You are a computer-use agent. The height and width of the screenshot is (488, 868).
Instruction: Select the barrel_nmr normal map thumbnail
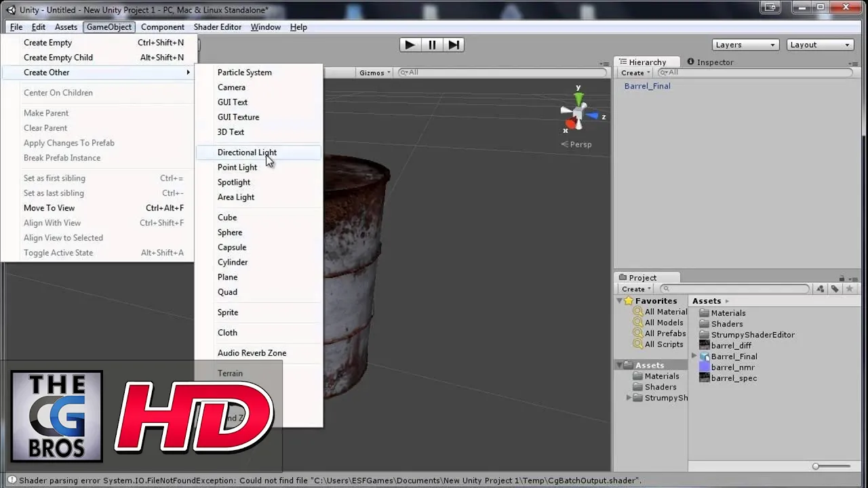pyautogui.click(x=705, y=367)
